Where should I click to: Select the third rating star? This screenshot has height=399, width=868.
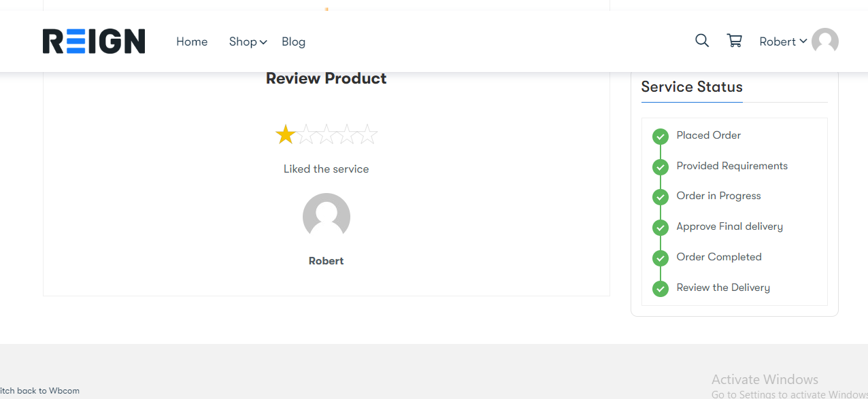327,135
